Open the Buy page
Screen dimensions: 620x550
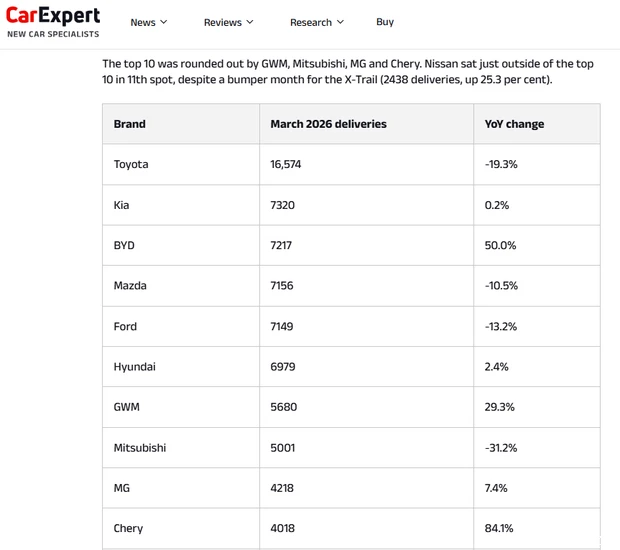tap(385, 22)
